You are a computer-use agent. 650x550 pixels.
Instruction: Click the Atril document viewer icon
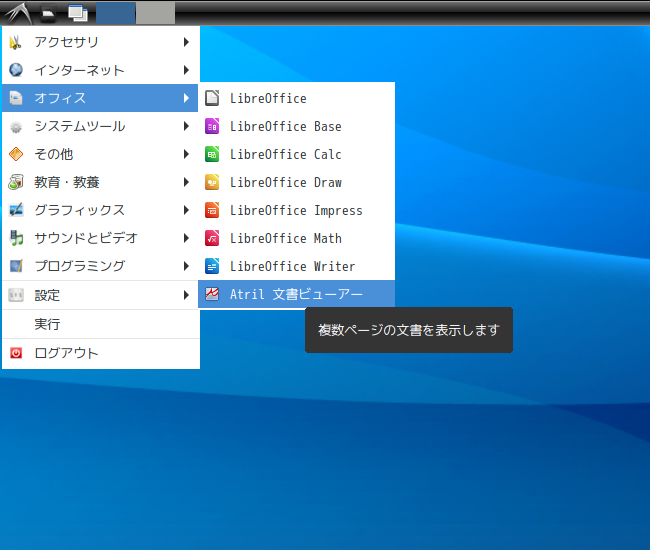(x=212, y=294)
